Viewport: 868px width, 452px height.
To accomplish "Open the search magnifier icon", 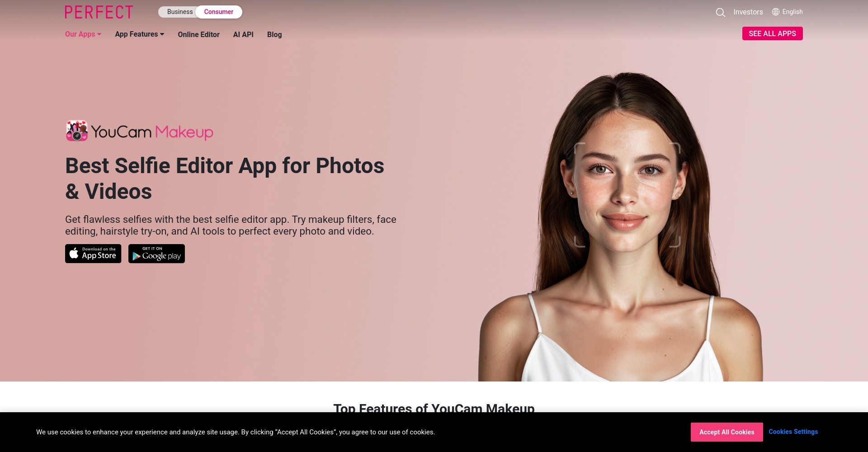I will point(721,13).
